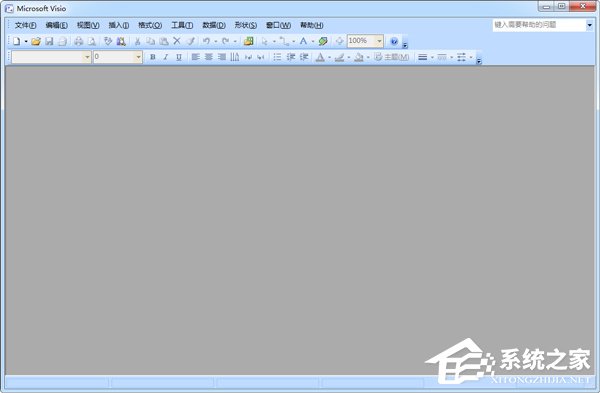Open the Line Weight dropdown
The image size is (600, 393).
click(432, 57)
